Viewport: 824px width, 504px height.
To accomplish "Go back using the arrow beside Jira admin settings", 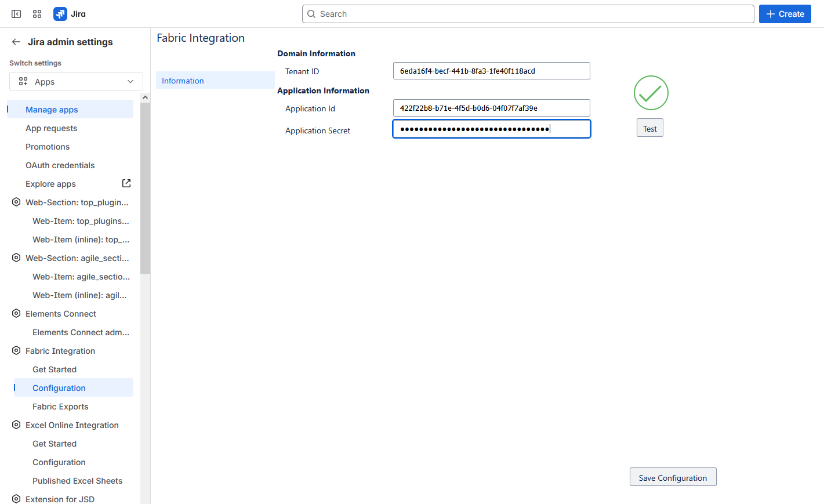I will coord(16,42).
